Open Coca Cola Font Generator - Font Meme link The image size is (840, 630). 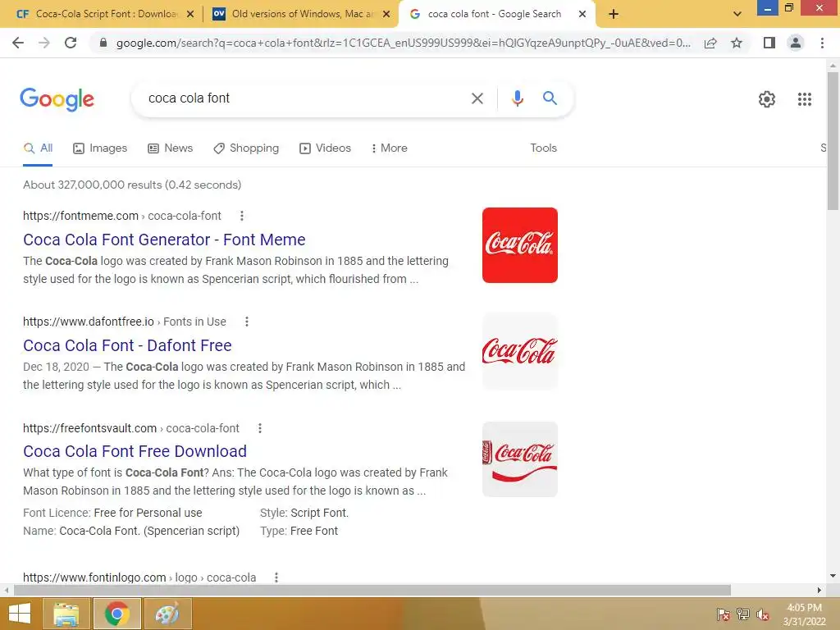tap(164, 240)
